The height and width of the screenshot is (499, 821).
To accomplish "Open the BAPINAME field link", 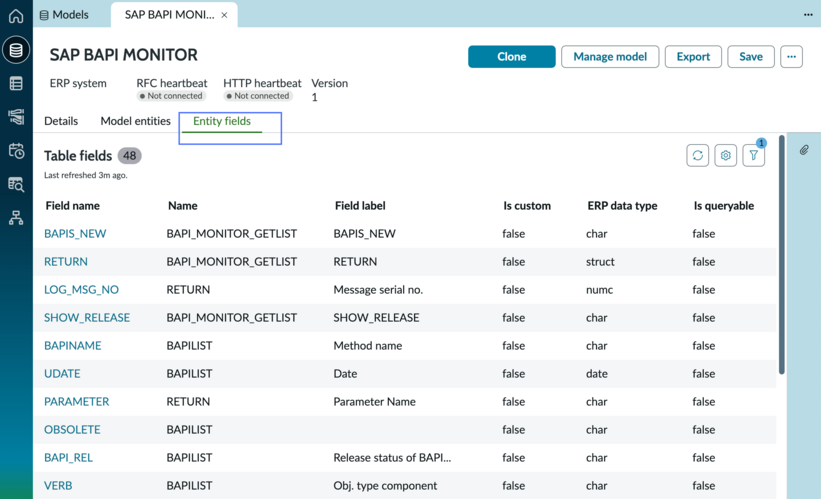I will [x=73, y=346].
